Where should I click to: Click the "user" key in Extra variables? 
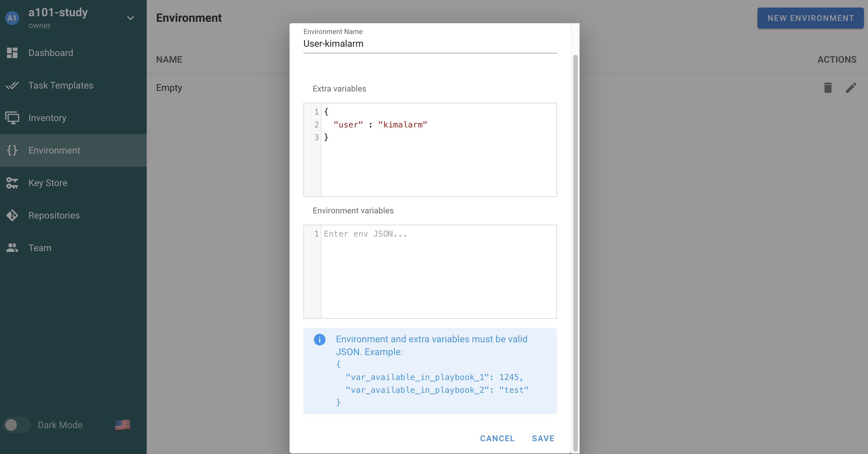348,125
